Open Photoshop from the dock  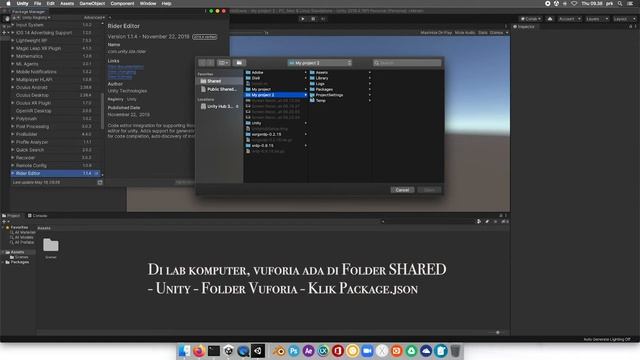click(294, 351)
